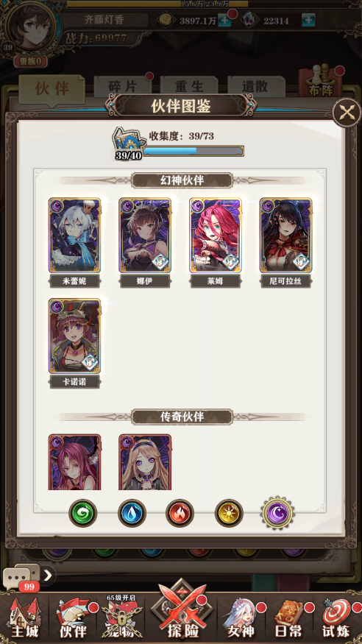362x644 pixels.
Task: Add gems with plus button
Action: (308, 20)
